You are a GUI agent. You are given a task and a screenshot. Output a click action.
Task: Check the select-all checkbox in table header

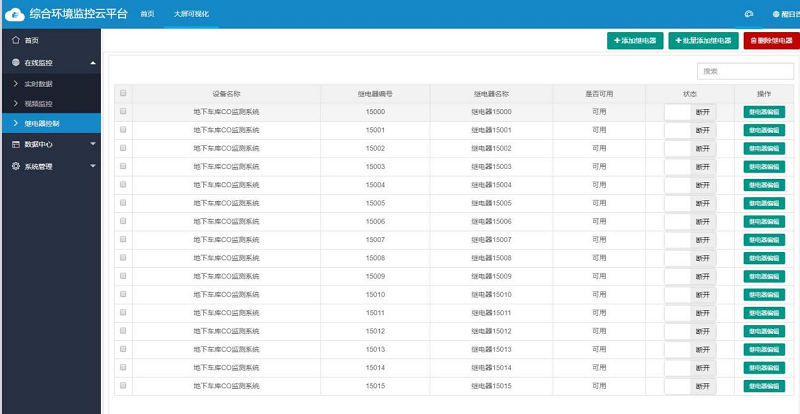123,94
